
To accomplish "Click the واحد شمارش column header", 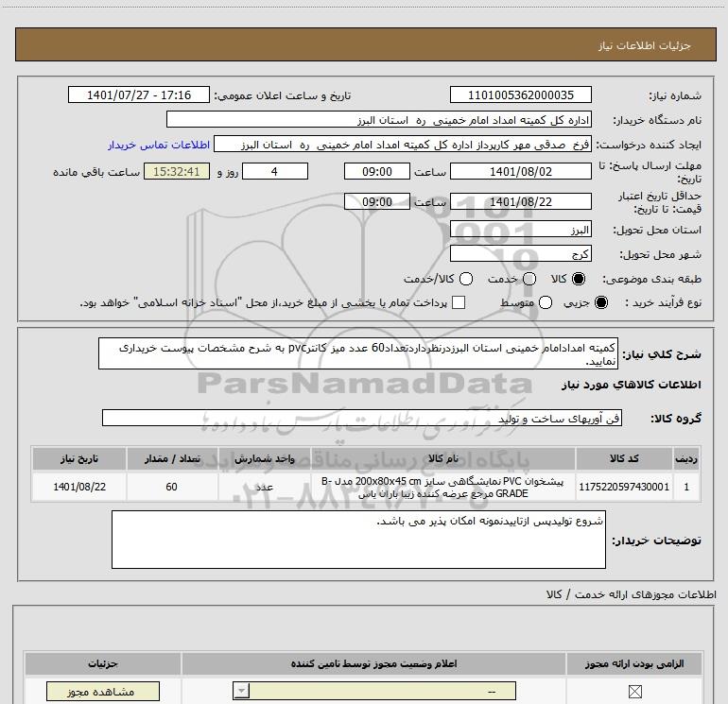I will pyautogui.click(x=264, y=458).
